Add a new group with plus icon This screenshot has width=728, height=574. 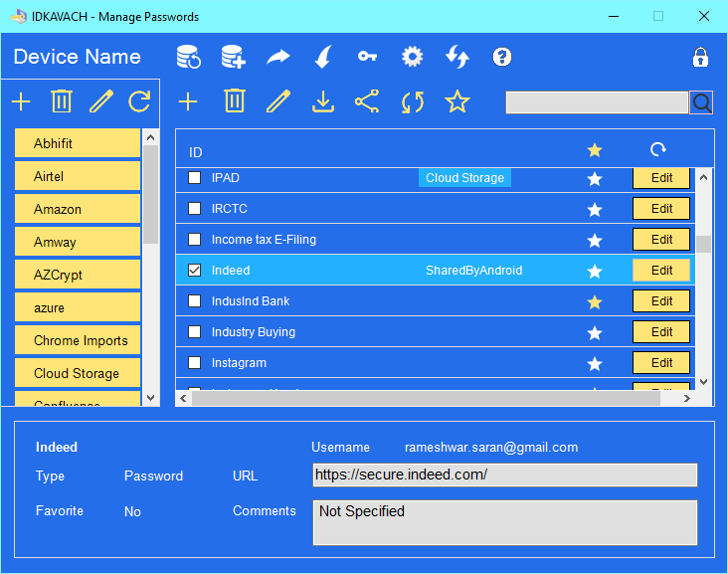(x=21, y=101)
